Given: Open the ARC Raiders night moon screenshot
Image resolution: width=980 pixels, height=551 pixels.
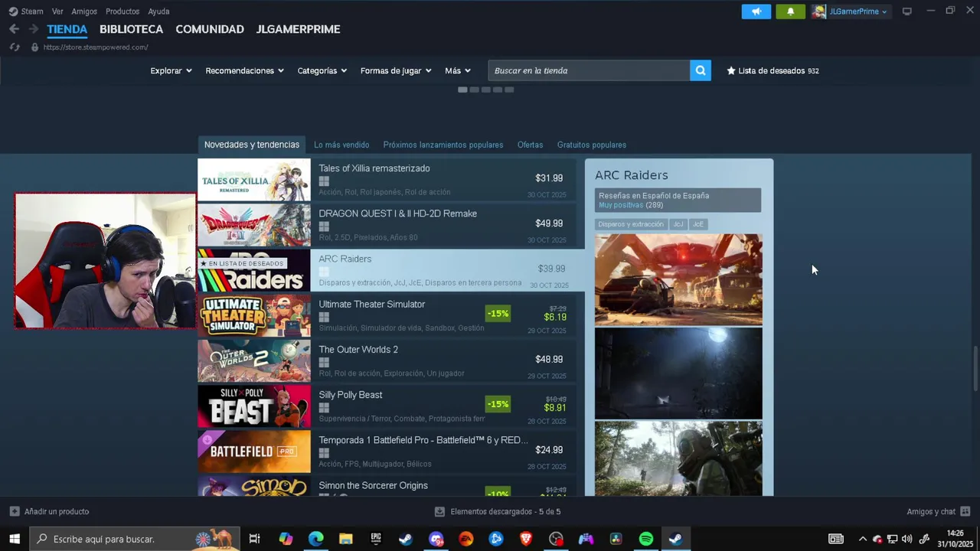Looking at the screenshot, I should coord(678,373).
